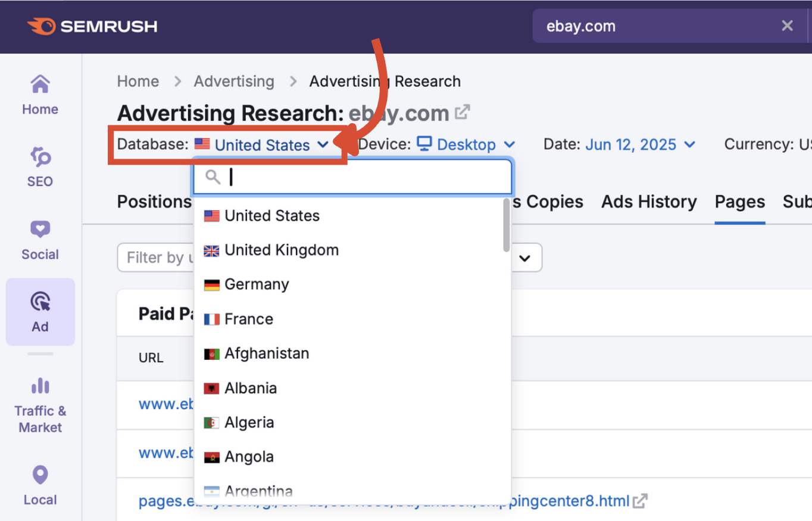Choose Germany in the database list
Viewport: 812px width, 521px height.
click(257, 285)
